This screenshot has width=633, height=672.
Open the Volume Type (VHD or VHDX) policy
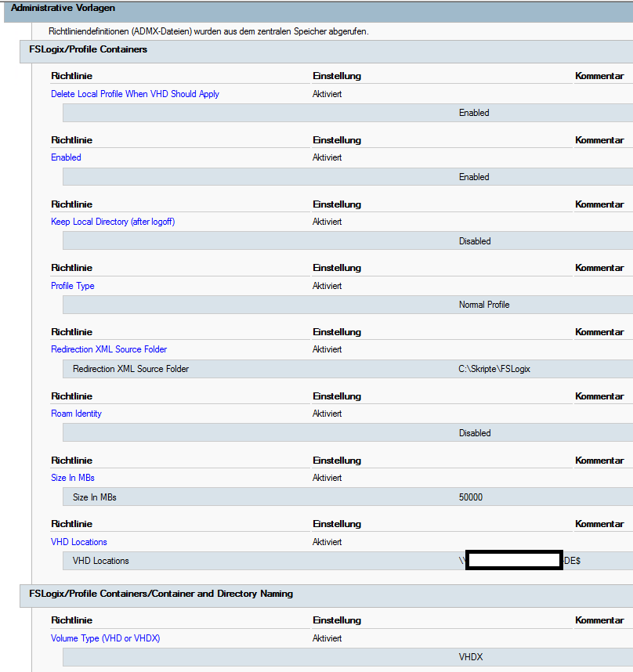pyautogui.click(x=106, y=638)
